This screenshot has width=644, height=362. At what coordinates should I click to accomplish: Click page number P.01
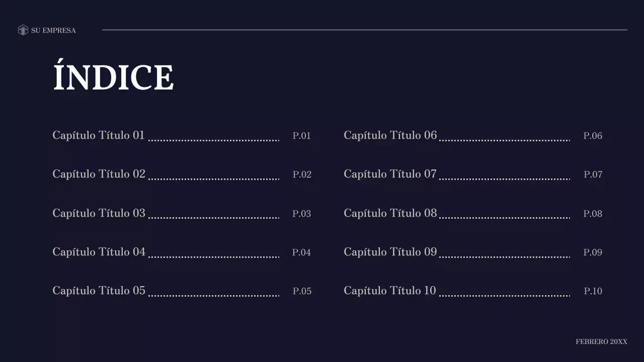click(x=301, y=136)
